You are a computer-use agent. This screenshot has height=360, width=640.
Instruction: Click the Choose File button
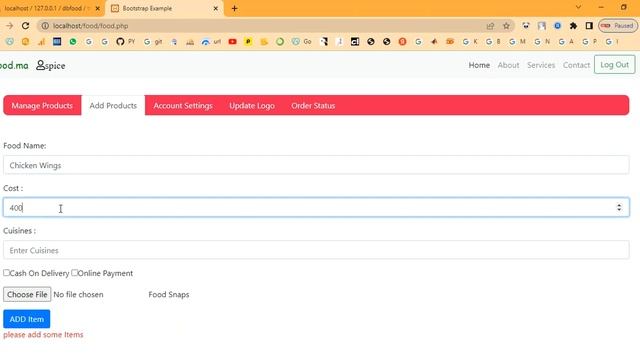click(27, 294)
